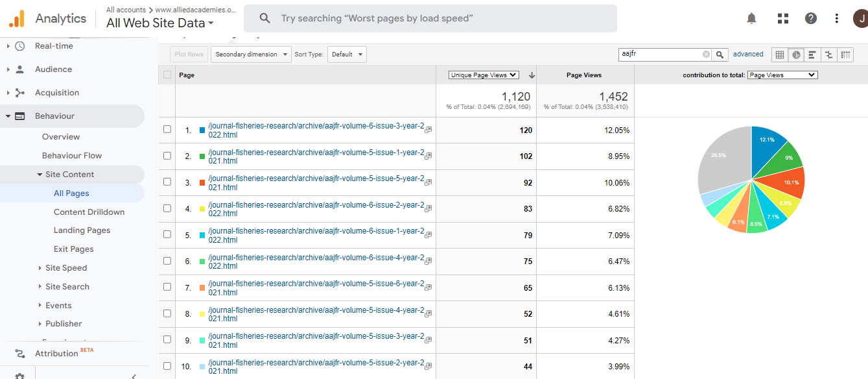Select the performance bar view icon

click(812, 55)
